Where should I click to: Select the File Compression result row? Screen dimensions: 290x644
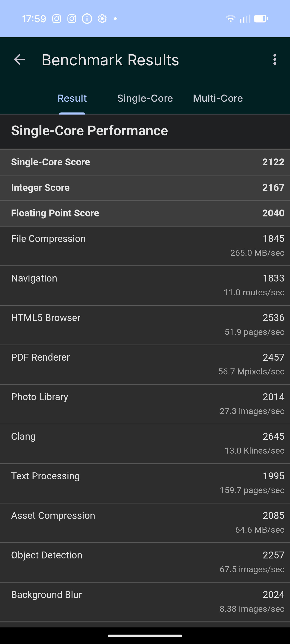point(145,246)
